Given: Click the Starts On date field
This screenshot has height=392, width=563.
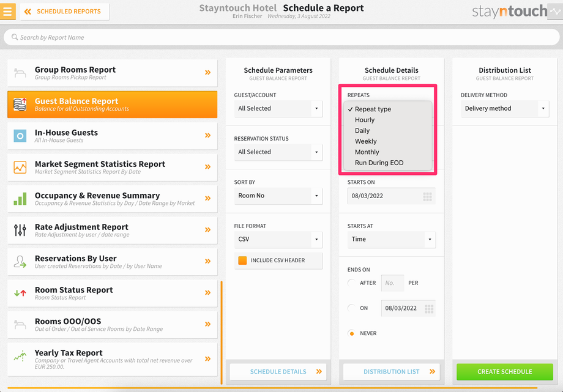Looking at the screenshot, I should pos(392,196).
